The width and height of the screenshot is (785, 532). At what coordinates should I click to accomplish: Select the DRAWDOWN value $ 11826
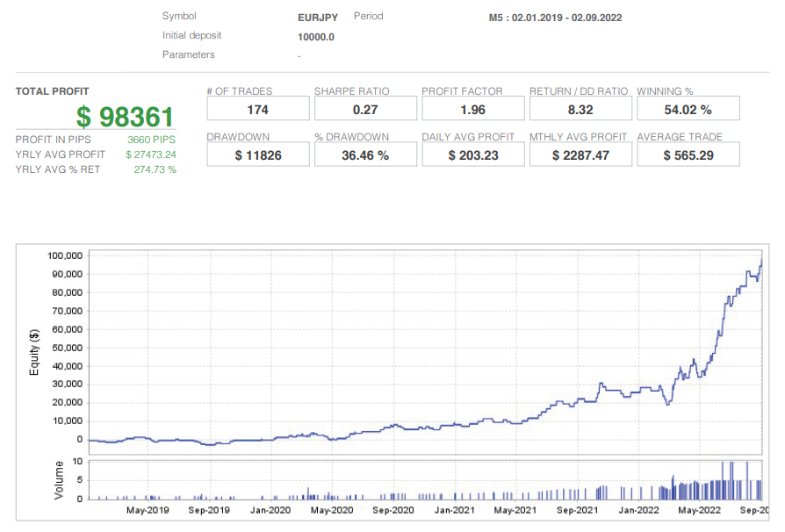(x=257, y=154)
